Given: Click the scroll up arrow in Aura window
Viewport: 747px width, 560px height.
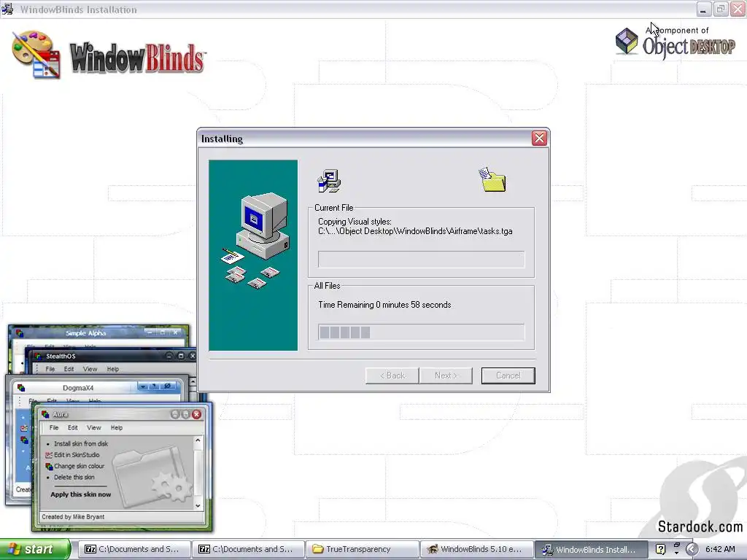Looking at the screenshot, I should (x=198, y=440).
